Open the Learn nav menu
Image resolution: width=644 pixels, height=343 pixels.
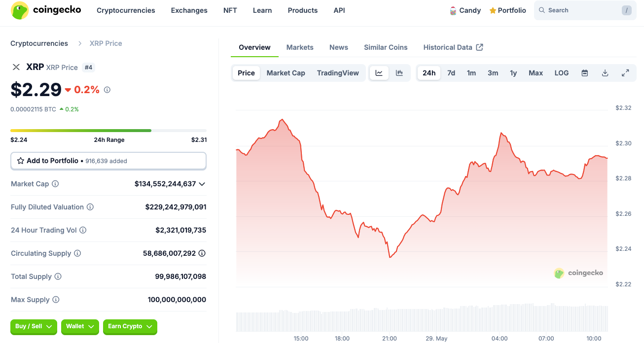point(262,10)
